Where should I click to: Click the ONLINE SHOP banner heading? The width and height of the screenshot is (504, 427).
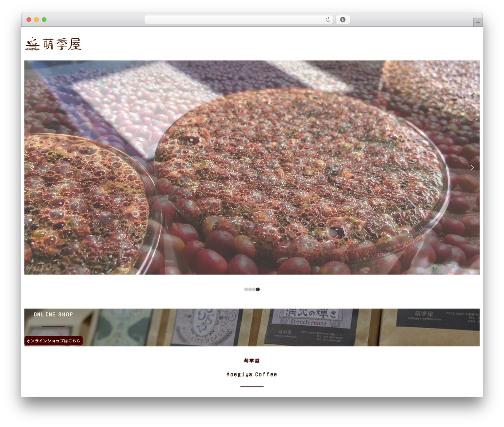tap(53, 315)
